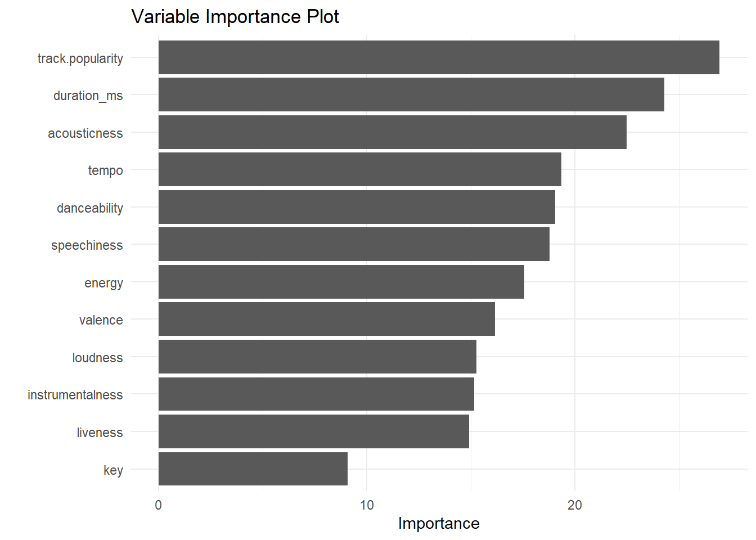Select the duration_ms bar
756x540 pixels.
pos(411,94)
